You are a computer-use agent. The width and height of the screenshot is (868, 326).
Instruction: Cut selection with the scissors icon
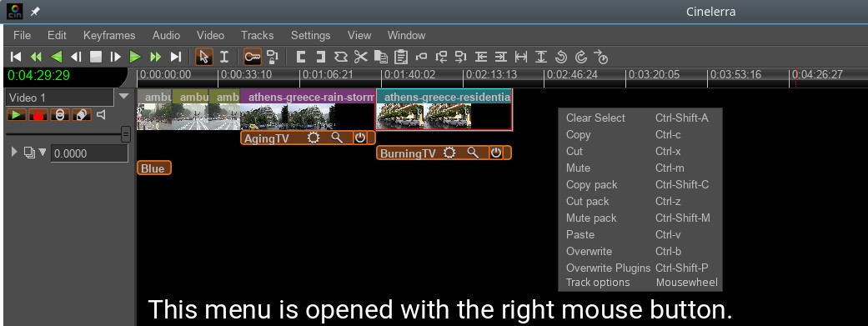(360, 57)
